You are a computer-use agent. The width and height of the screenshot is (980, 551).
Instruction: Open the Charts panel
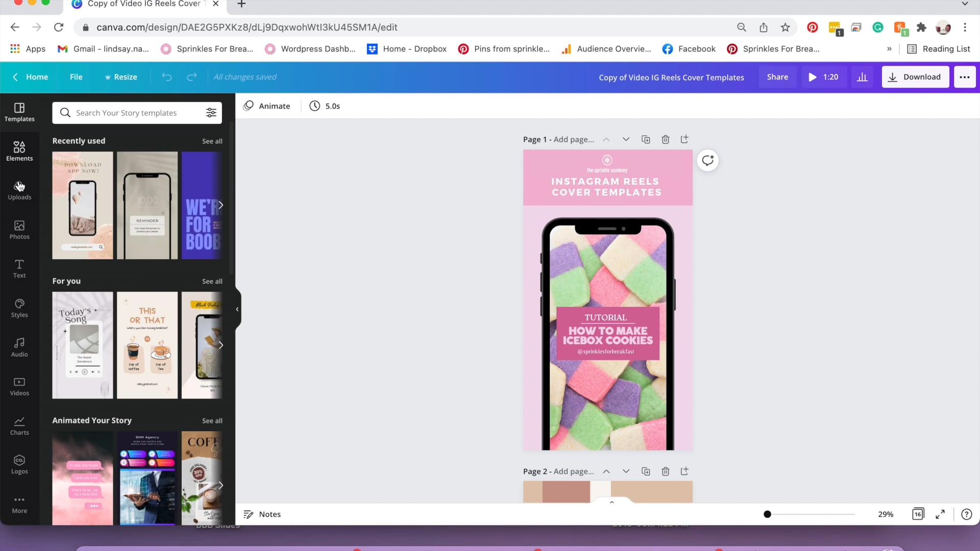point(19,425)
